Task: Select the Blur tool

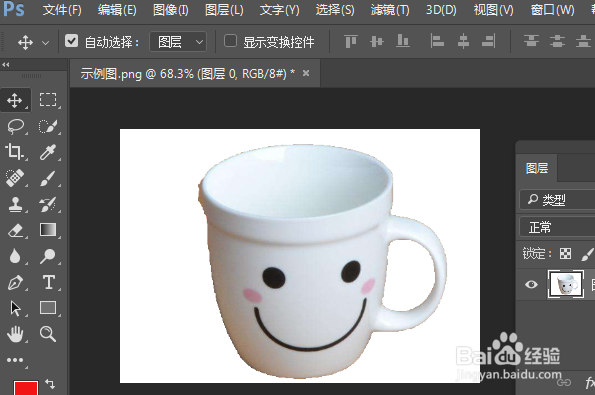Action: tap(15, 256)
